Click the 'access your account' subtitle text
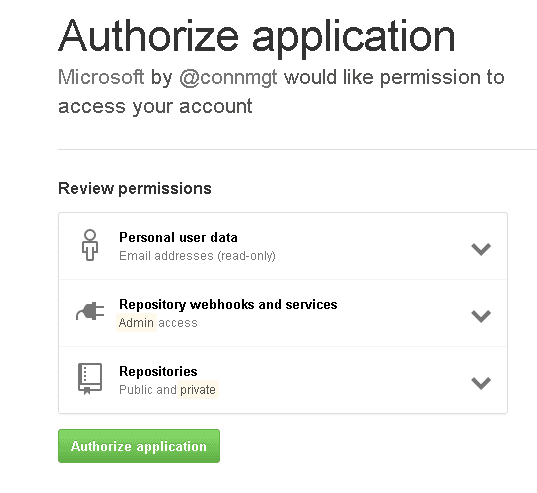Screen dimensions: 537x493 155,107
